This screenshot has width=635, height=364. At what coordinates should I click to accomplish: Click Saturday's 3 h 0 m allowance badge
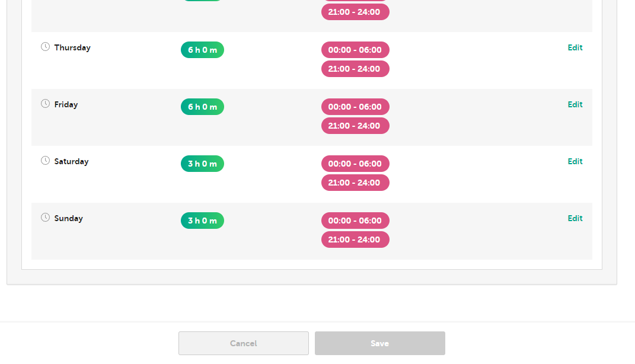(202, 164)
